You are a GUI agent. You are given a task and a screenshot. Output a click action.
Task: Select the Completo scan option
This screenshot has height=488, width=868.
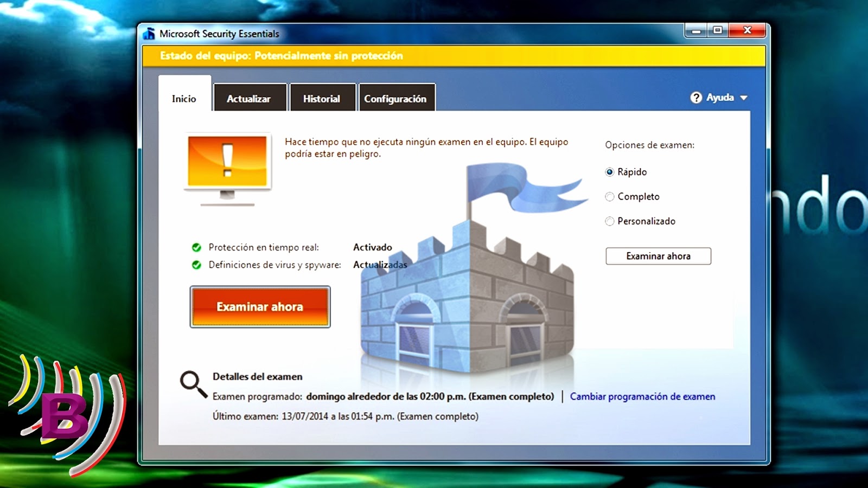(x=610, y=196)
